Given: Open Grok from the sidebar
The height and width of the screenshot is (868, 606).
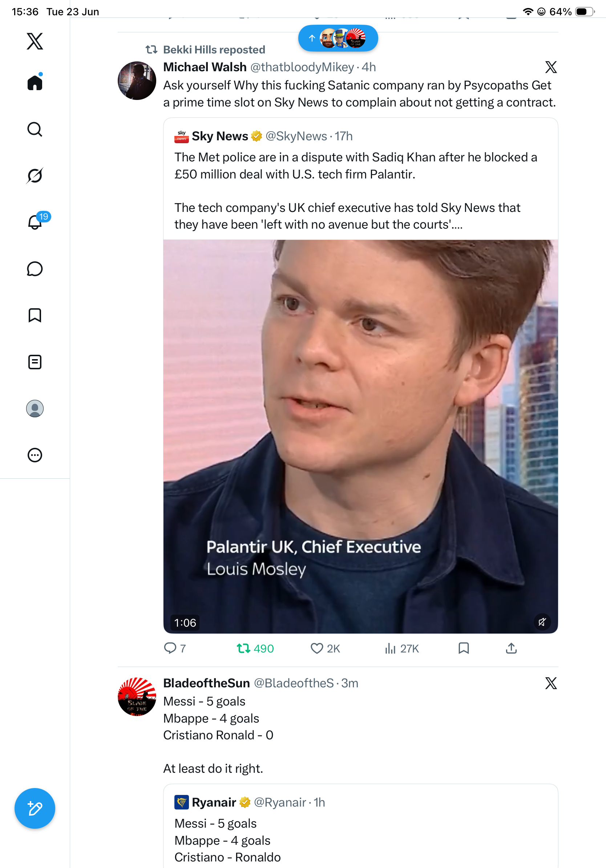Looking at the screenshot, I should 35,176.
